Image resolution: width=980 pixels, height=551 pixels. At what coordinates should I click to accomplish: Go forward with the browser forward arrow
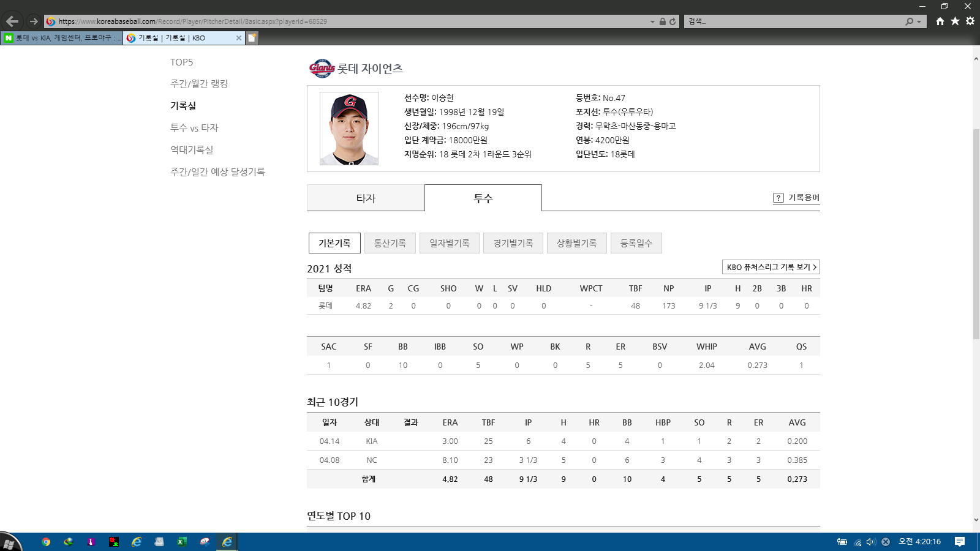point(34,21)
